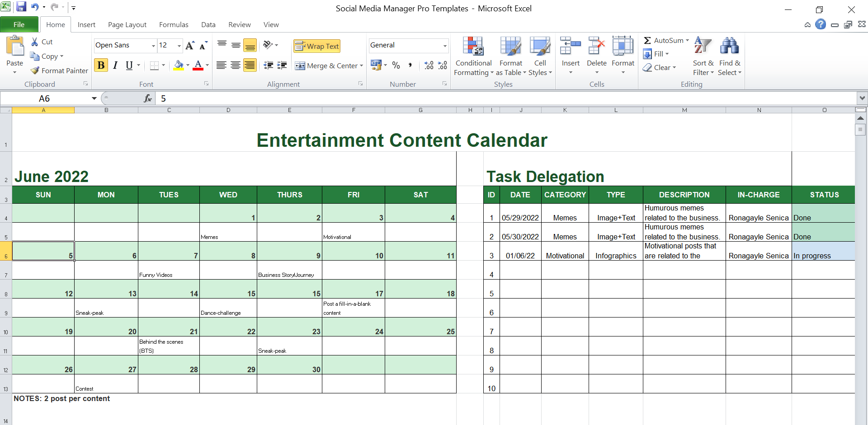Click the Paste clipboard icon
Image resolution: width=868 pixels, height=425 pixels.
pyautogui.click(x=15, y=47)
